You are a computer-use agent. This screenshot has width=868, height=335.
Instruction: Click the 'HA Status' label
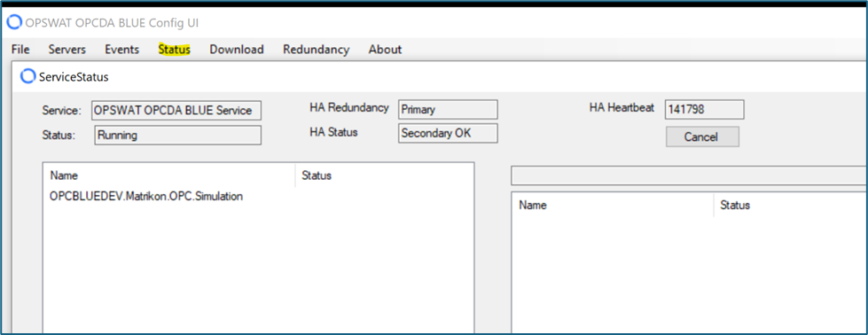pos(333,132)
